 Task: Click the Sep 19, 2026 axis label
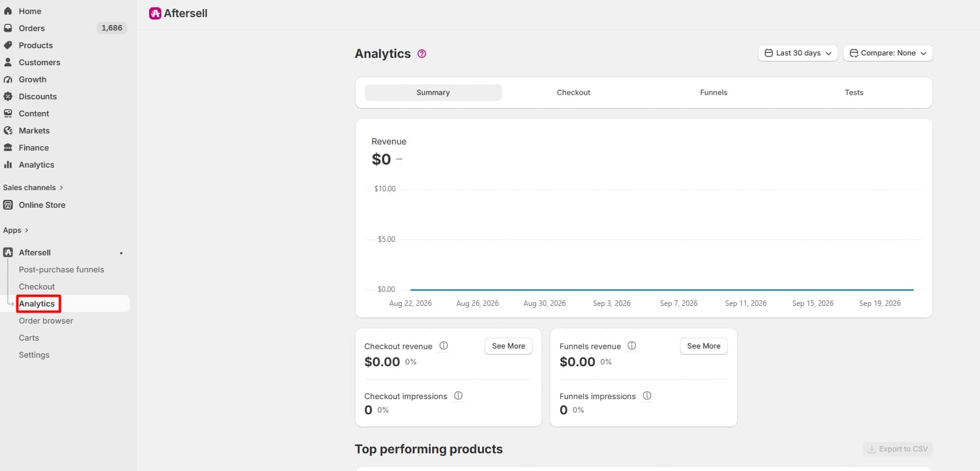(x=880, y=303)
